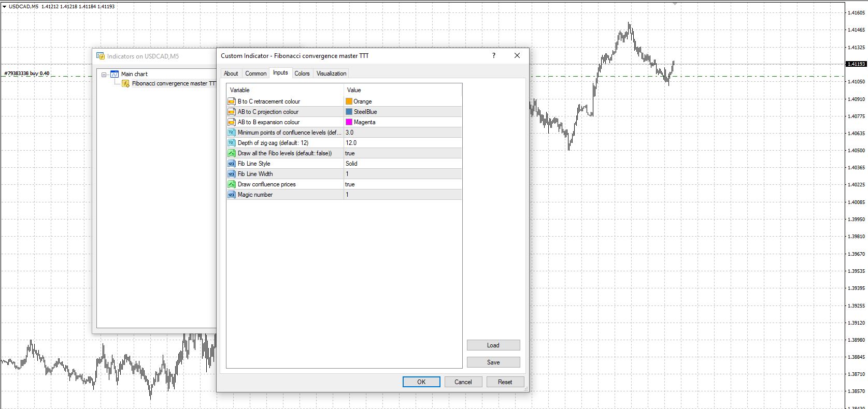Click the Cancel button
Viewport: 868px width, 409px height.
click(x=463, y=382)
